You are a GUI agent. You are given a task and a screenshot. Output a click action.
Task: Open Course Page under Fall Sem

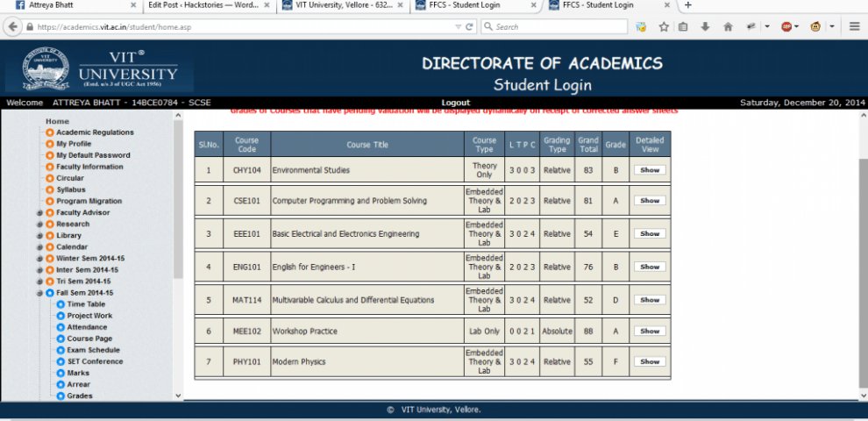89,339
